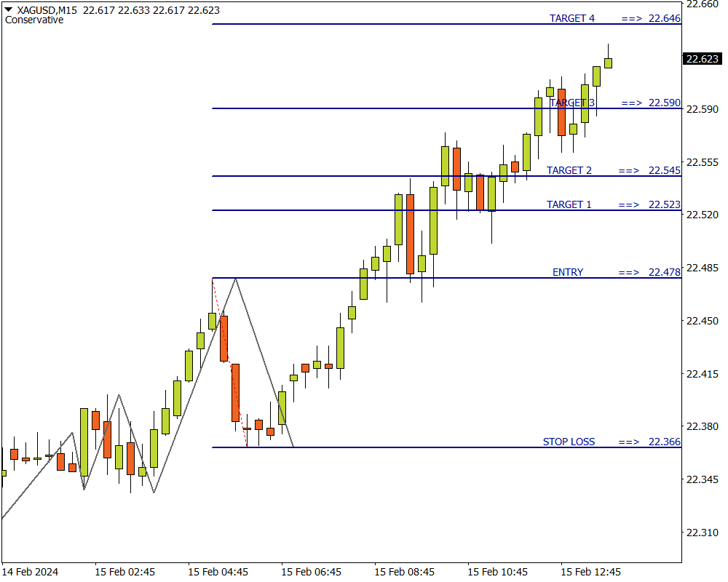The width and height of the screenshot is (728, 582).
Task: Select the TARGET 3 line label
Action: tap(572, 103)
